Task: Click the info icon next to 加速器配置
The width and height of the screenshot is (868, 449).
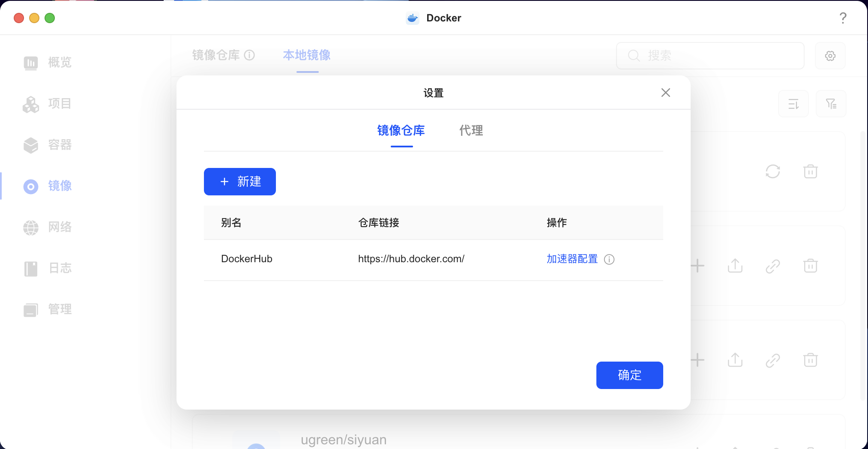Action: click(609, 259)
